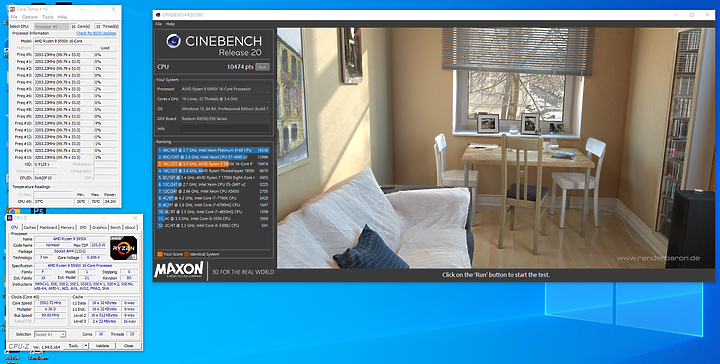Image resolution: width=720 pixels, height=364 pixels.
Task: Open the Options menu in Core Temp
Action: tap(30, 17)
